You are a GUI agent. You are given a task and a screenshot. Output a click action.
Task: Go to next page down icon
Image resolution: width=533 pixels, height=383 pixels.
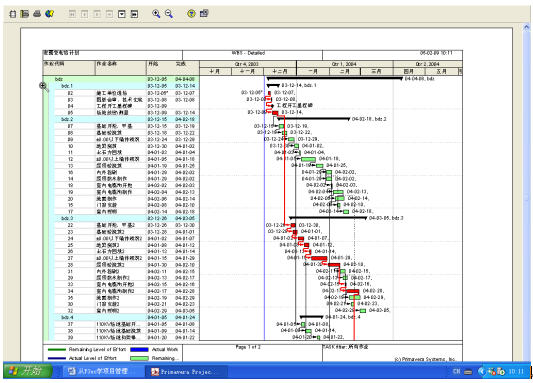[x=122, y=14]
